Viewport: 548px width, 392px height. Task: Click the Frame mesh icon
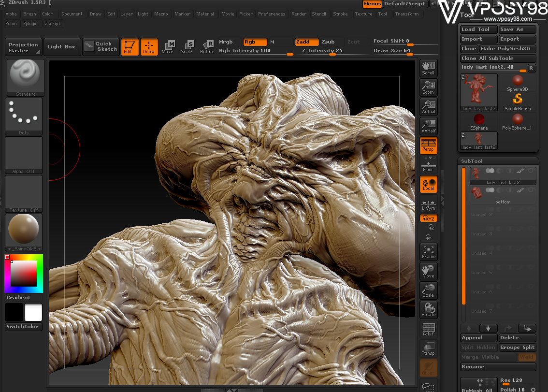[428, 251]
